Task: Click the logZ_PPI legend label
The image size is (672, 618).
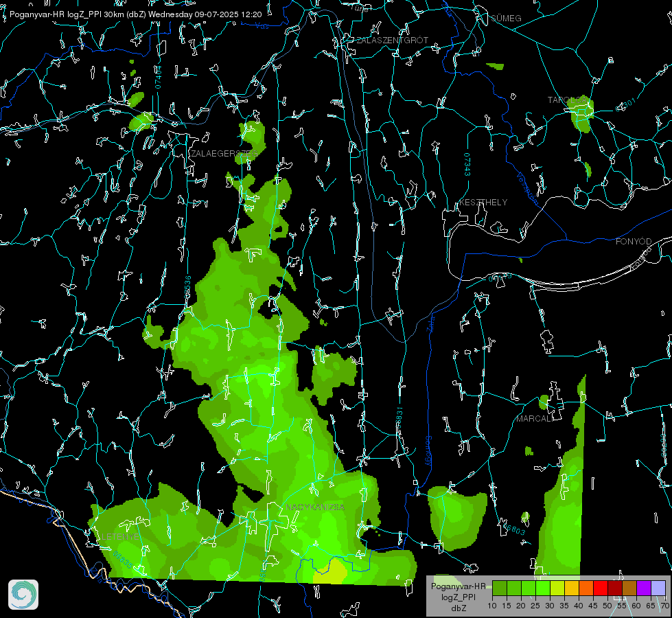Action: coord(459,597)
